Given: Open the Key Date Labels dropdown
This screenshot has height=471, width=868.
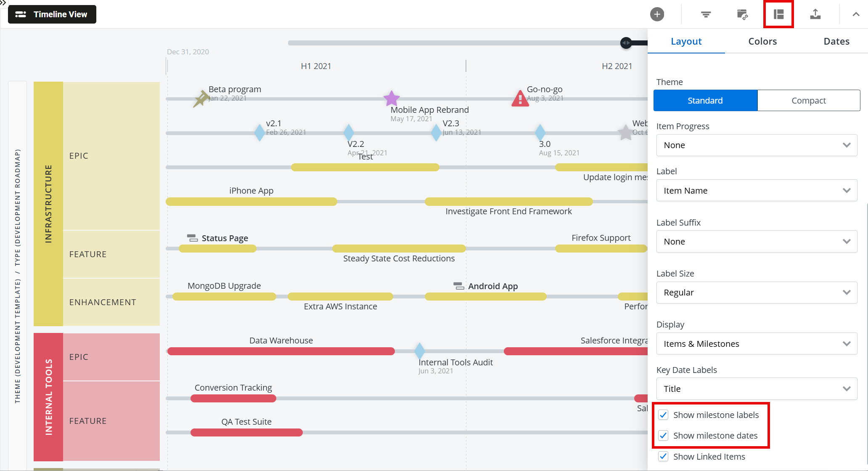Looking at the screenshot, I should pos(756,389).
